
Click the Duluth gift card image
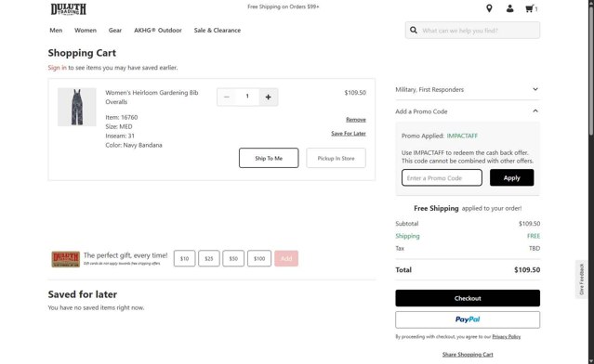(x=66, y=259)
